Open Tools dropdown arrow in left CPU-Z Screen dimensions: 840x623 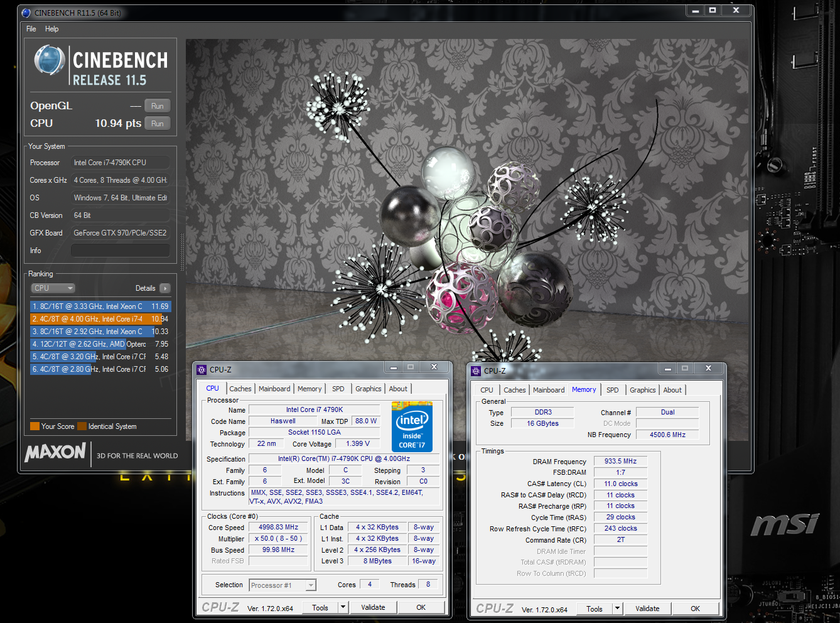tap(343, 608)
